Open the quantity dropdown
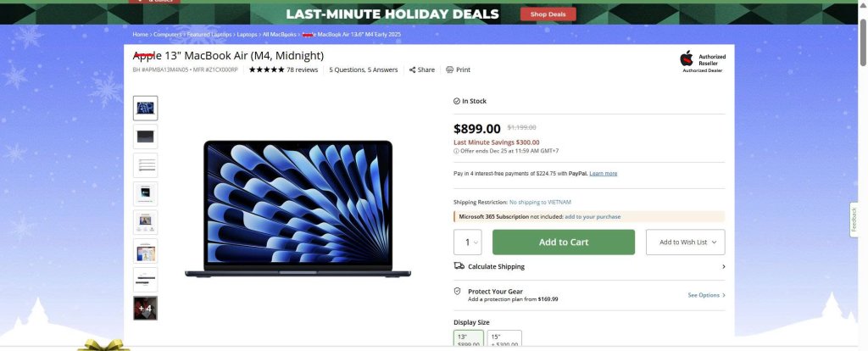 coord(468,242)
